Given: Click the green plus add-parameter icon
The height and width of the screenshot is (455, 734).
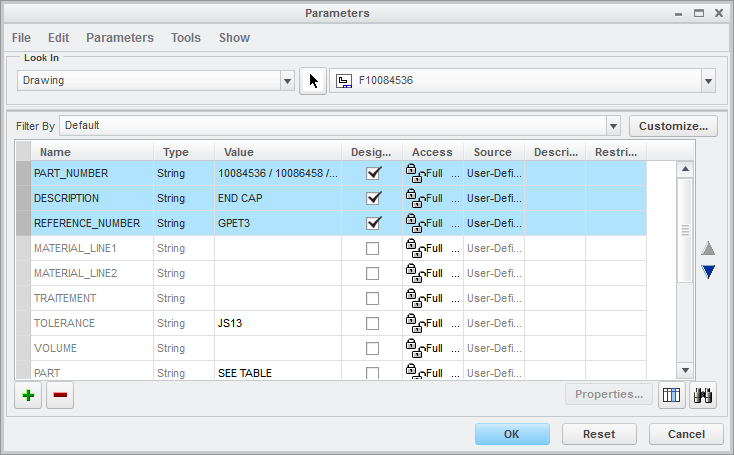Looking at the screenshot, I should pos(28,395).
